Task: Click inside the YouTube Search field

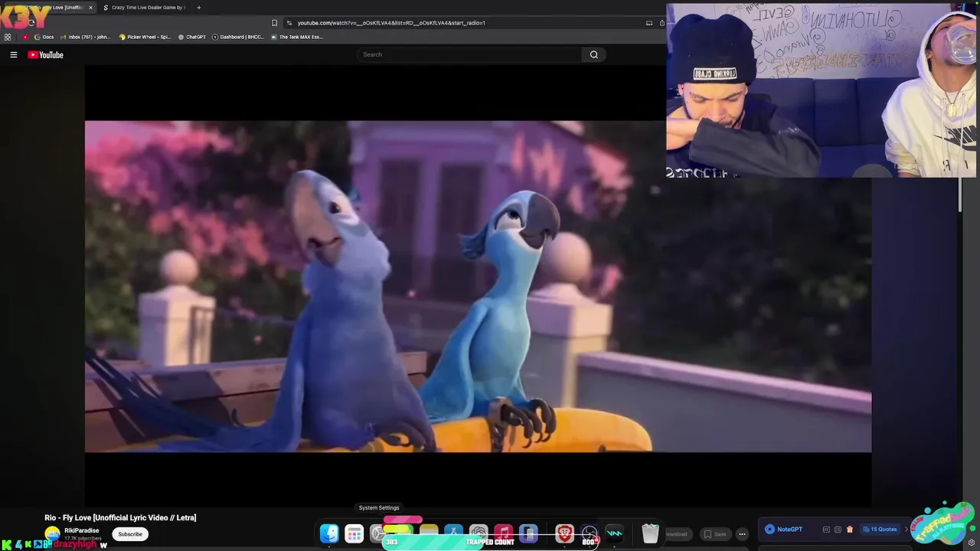Action: click(x=469, y=54)
